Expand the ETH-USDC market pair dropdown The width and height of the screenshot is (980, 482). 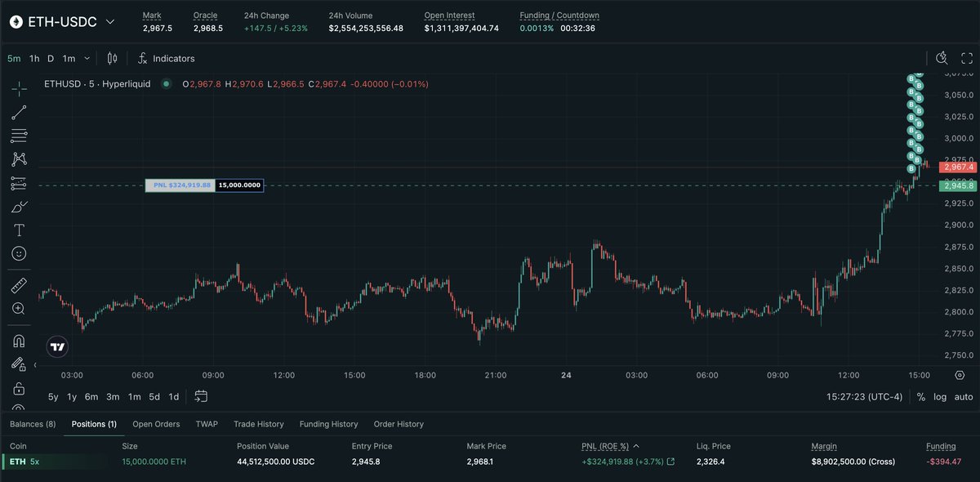tap(110, 21)
